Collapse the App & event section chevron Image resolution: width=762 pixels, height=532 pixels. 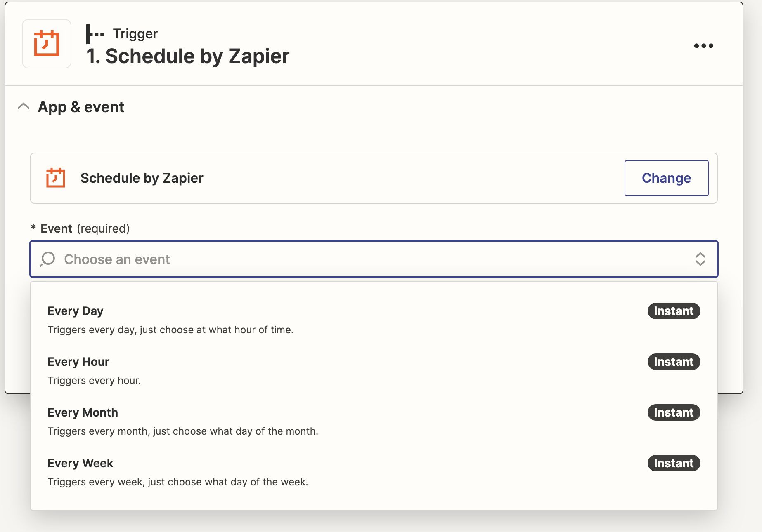point(24,106)
